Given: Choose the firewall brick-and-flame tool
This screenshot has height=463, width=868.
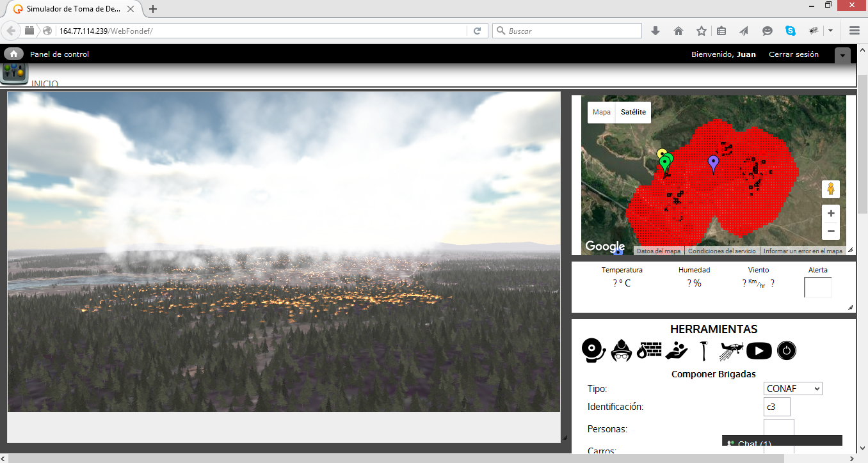Looking at the screenshot, I should [649, 350].
